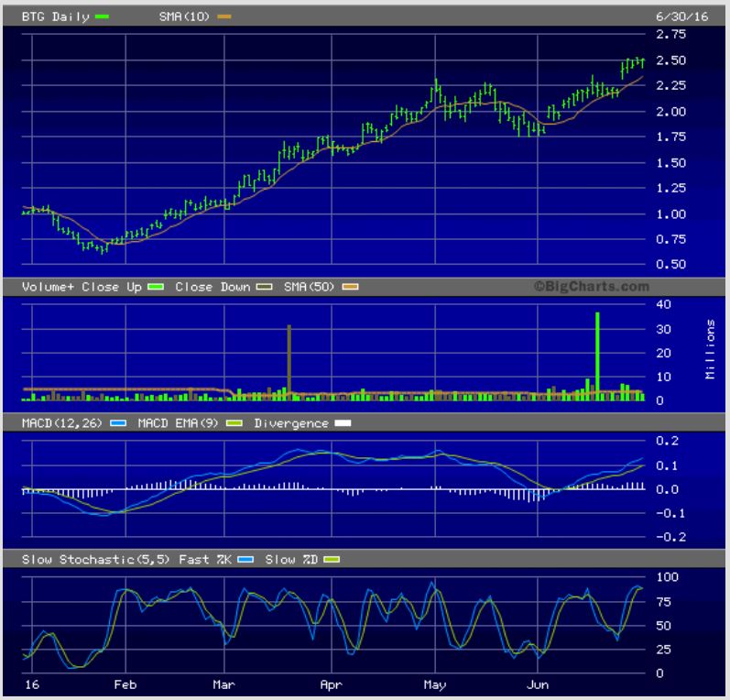Click the 1.25 price axis value
The height and width of the screenshot is (700, 730).
(x=670, y=188)
